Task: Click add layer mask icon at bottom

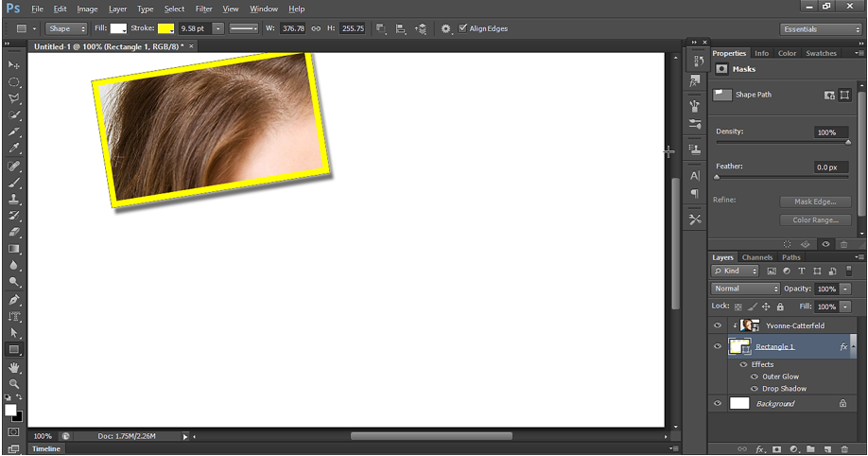Action: 777,448
